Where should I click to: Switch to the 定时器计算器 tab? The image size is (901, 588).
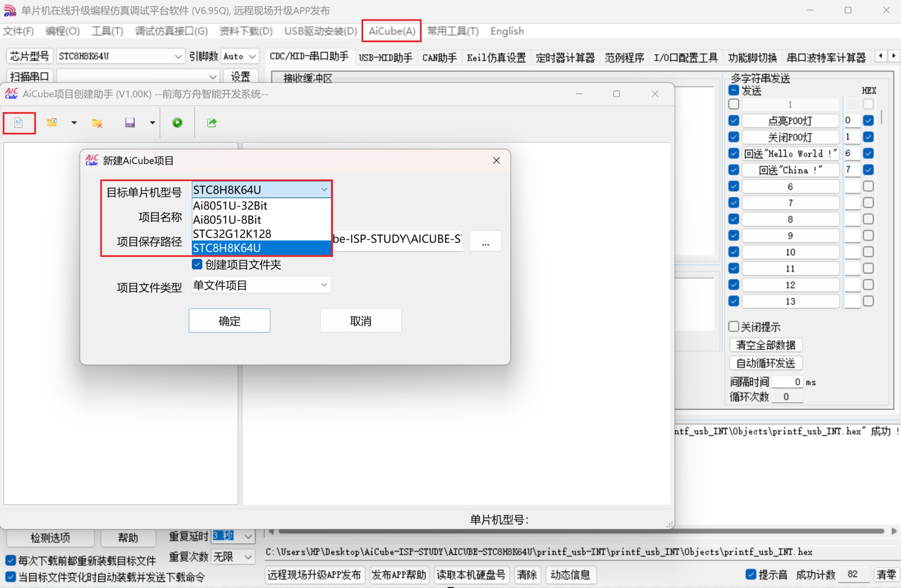tap(565, 58)
